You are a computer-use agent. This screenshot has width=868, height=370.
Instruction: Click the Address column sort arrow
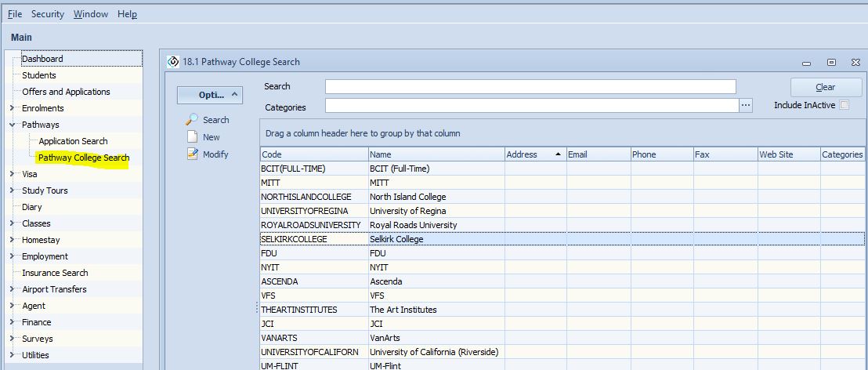[x=558, y=154]
